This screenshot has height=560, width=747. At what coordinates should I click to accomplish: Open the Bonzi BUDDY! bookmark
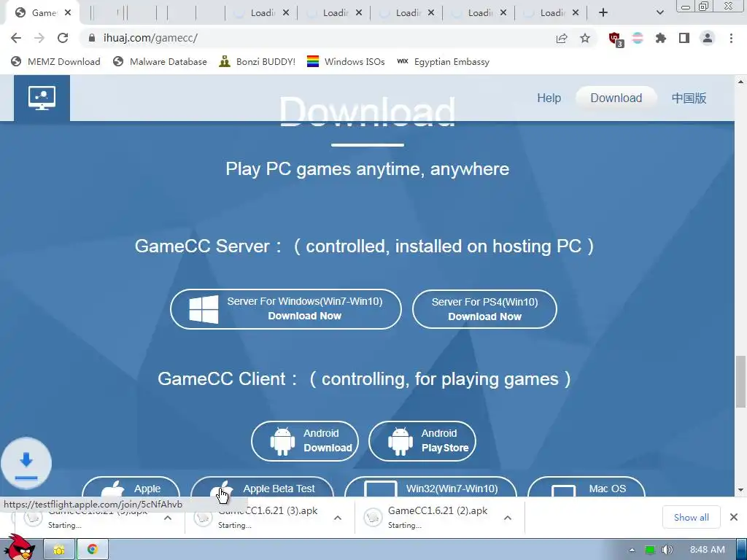point(258,61)
